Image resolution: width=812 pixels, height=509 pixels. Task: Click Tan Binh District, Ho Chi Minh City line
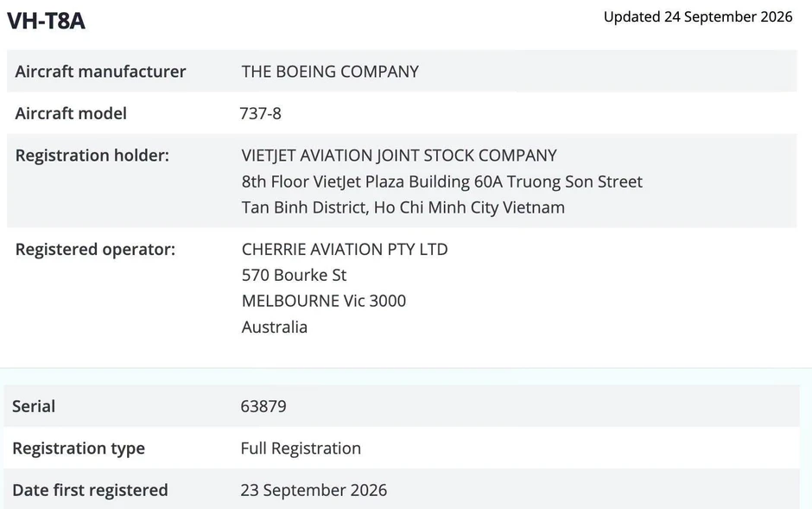[403, 207]
